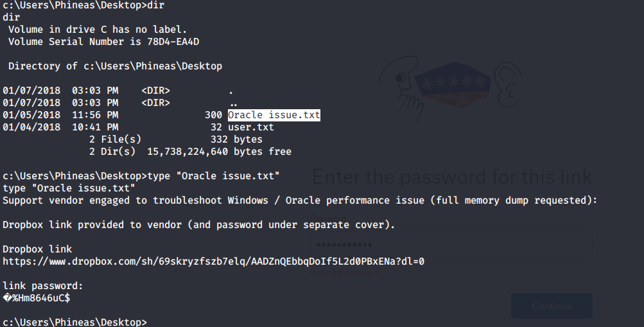Image resolution: width=644 pixels, height=327 pixels.
Task: Click the last empty command prompt line
Action: 74,321
